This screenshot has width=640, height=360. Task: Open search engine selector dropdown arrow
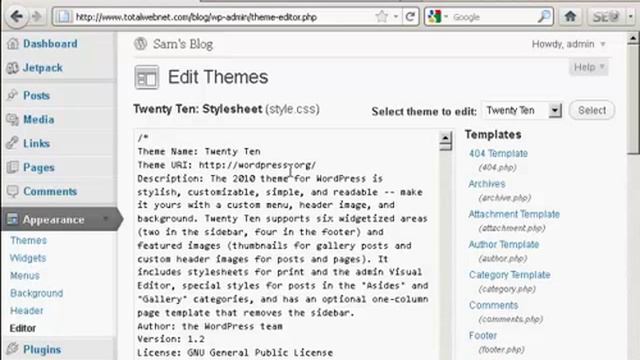point(446,17)
